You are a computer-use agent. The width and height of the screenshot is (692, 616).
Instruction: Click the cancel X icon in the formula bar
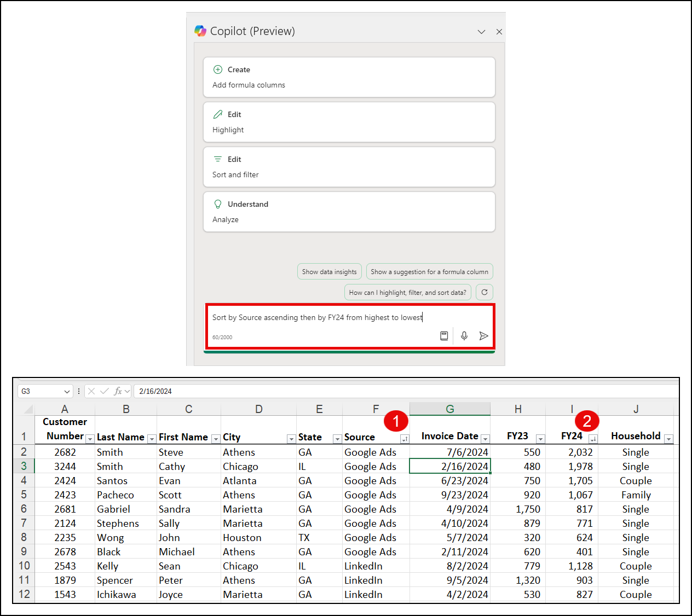[91, 391]
